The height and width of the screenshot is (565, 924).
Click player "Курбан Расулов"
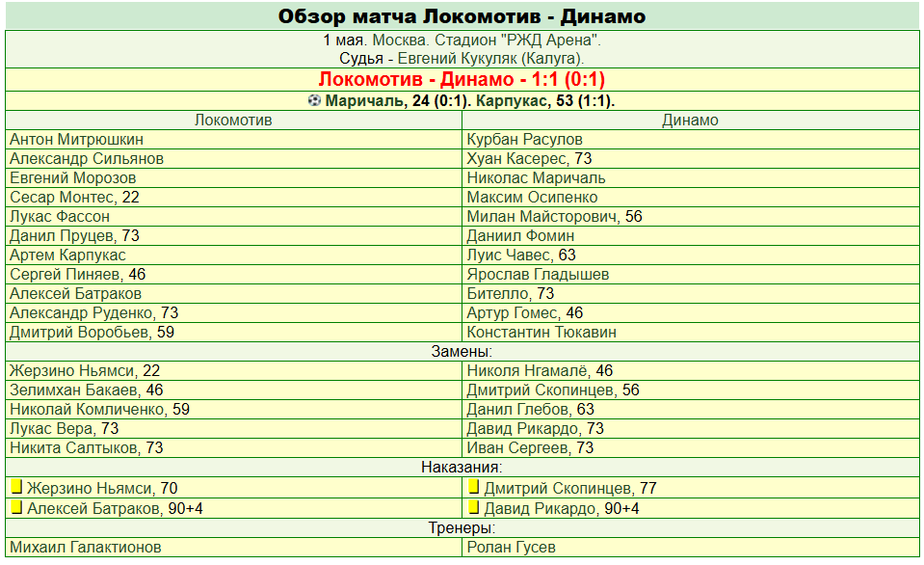pos(525,139)
